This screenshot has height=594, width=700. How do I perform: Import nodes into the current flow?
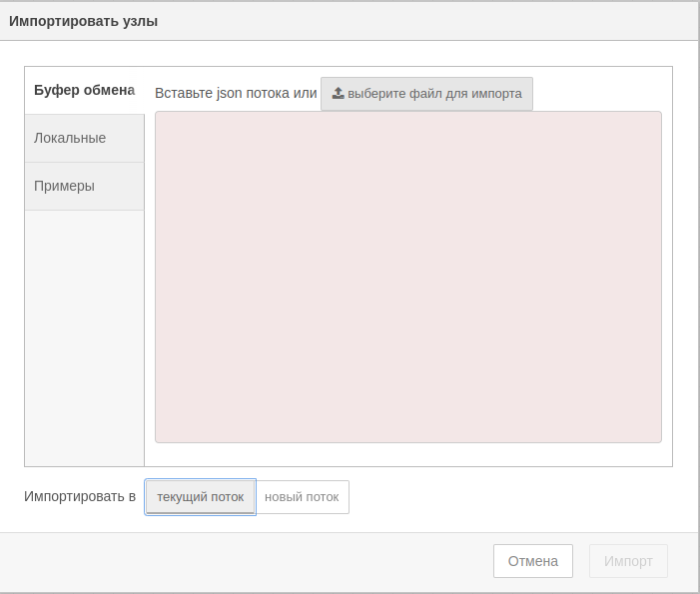(200, 497)
